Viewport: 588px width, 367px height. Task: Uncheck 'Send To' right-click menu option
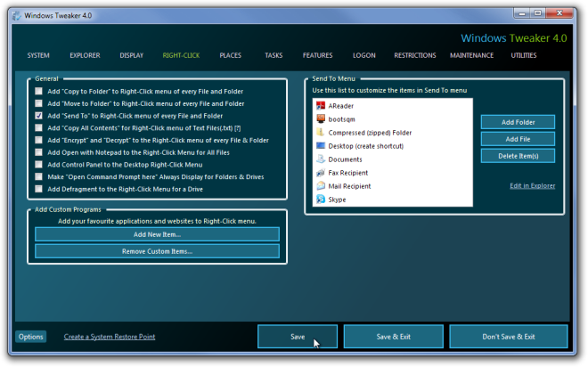[38, 116]
